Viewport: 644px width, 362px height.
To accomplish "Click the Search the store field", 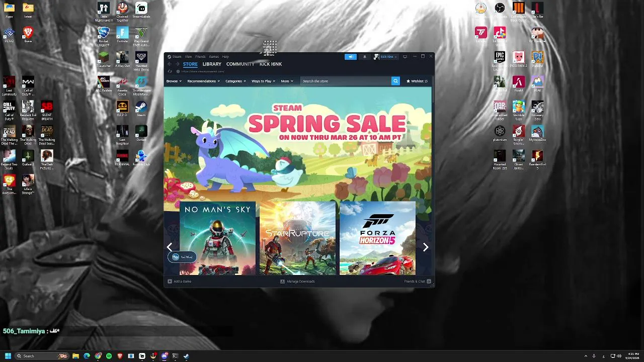I will [346, 81].
